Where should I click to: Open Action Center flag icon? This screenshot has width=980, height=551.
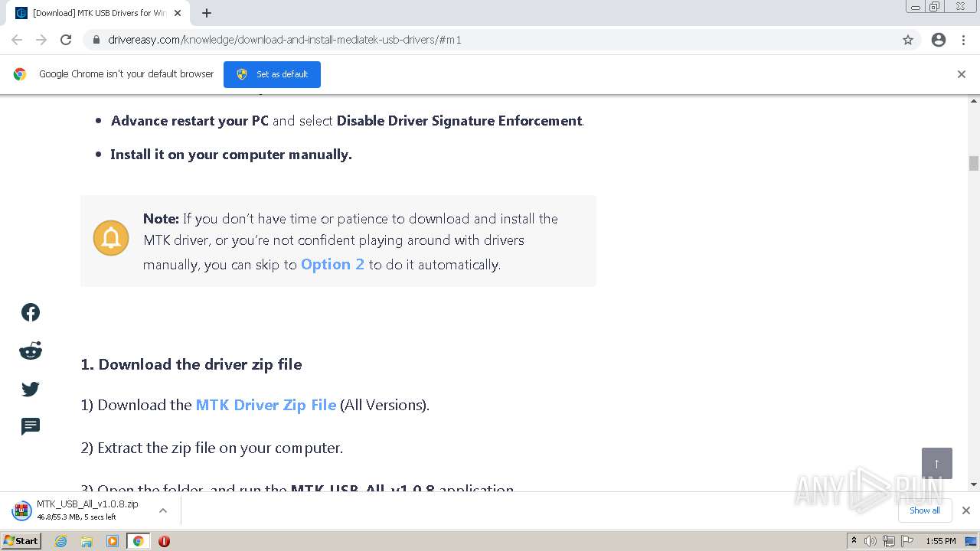tap(907, 541)
